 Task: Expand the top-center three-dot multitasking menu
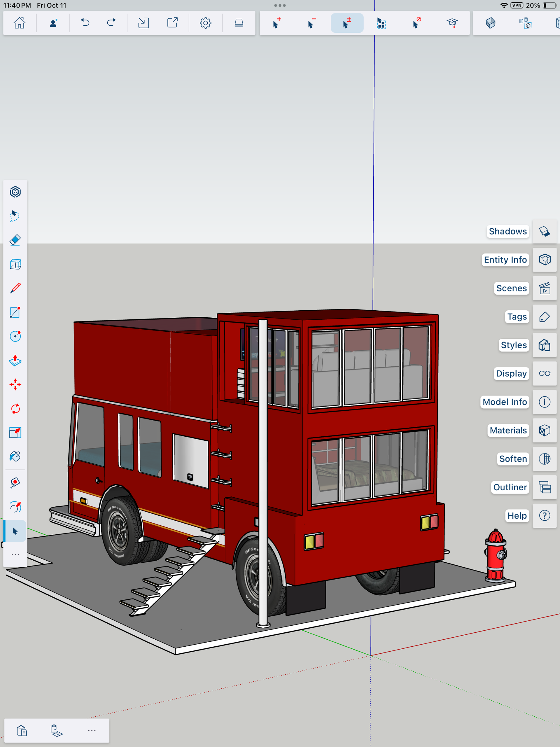tap(280, 6)
